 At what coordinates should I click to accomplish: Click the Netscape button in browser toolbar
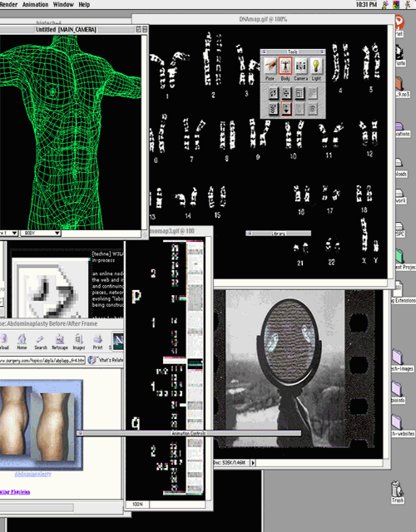click(x=60, y=342)
